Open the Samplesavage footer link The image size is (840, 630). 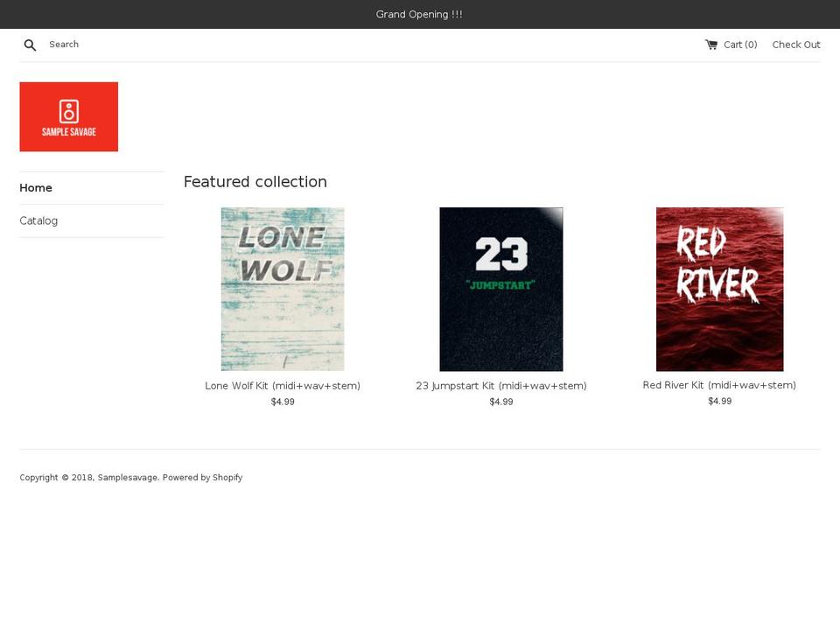click(128, 478)
